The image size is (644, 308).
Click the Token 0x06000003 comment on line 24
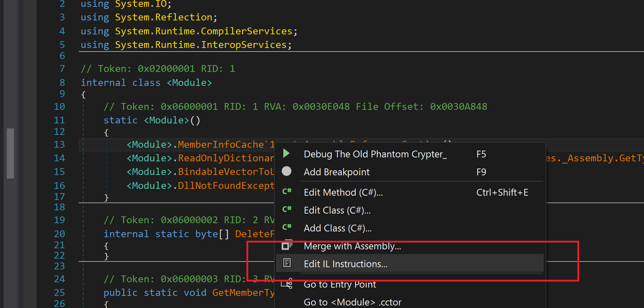coord(189,279)
